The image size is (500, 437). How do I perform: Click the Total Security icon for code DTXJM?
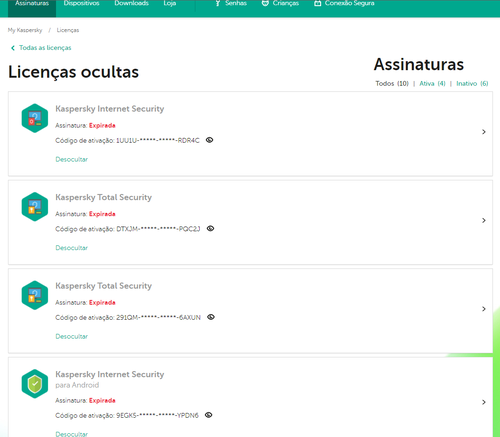coord(35,207)
